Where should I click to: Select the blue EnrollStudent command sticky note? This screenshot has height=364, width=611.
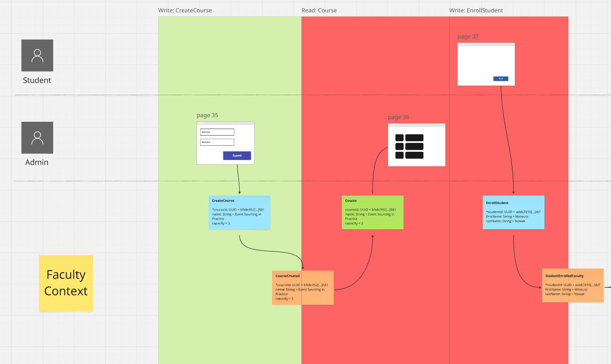coord(513,212)
